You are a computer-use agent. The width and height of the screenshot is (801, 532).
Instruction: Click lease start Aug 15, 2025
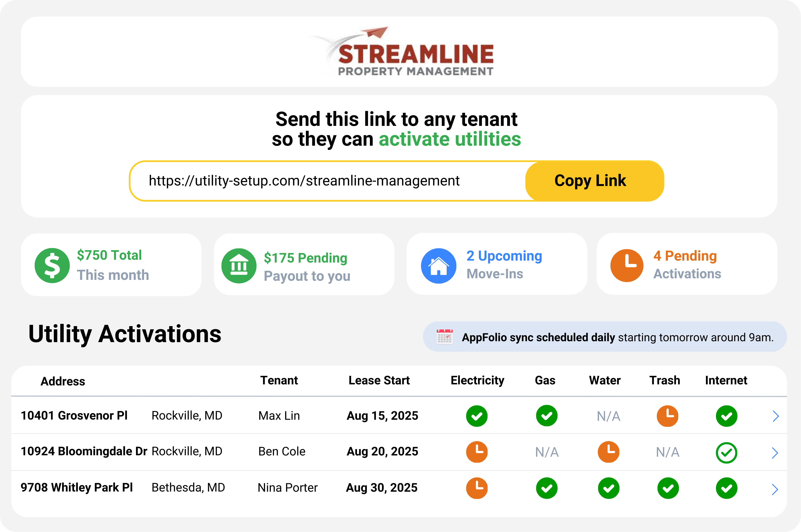(382, 416)
